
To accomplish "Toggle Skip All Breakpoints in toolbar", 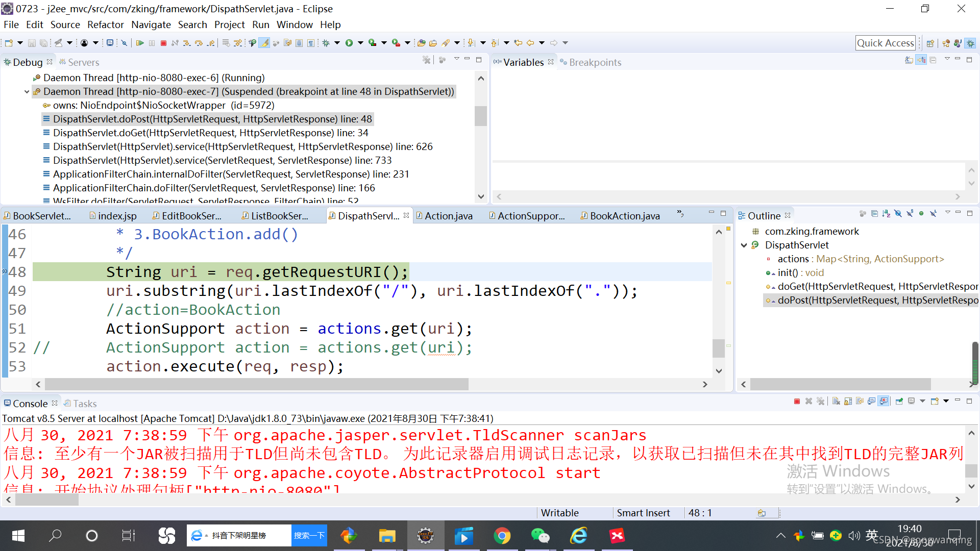I will point(124,43).
